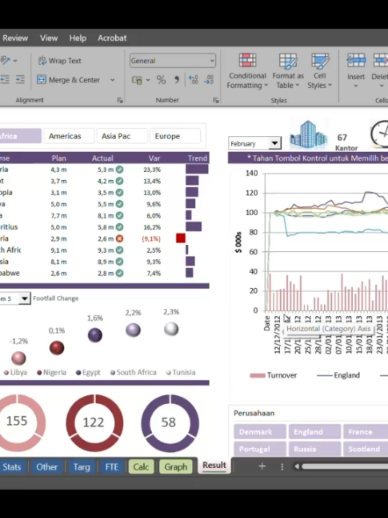Image resolution: width=388 pixels, height=518 pixels.
Task: Switch to the Result sheet tab
Action: point(214,465)
